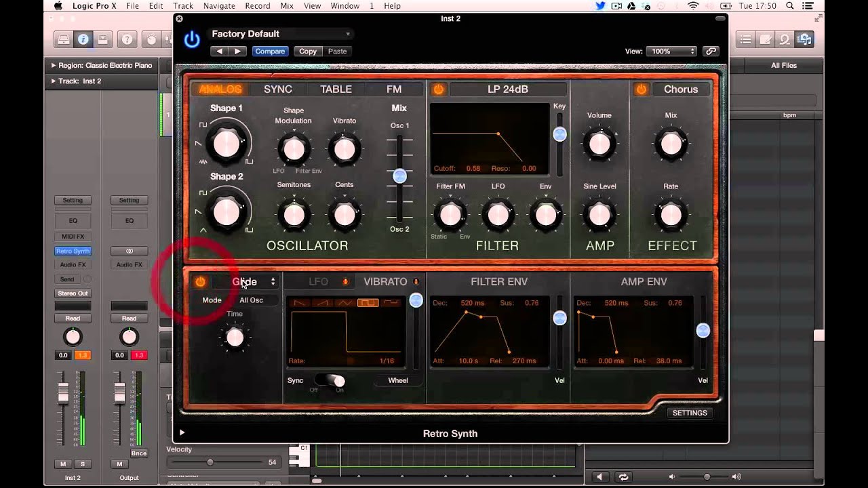The image size is (868, 488).
Task: Expand the Region: Classic Electric Piano disclosure
Action: [54, 65]
